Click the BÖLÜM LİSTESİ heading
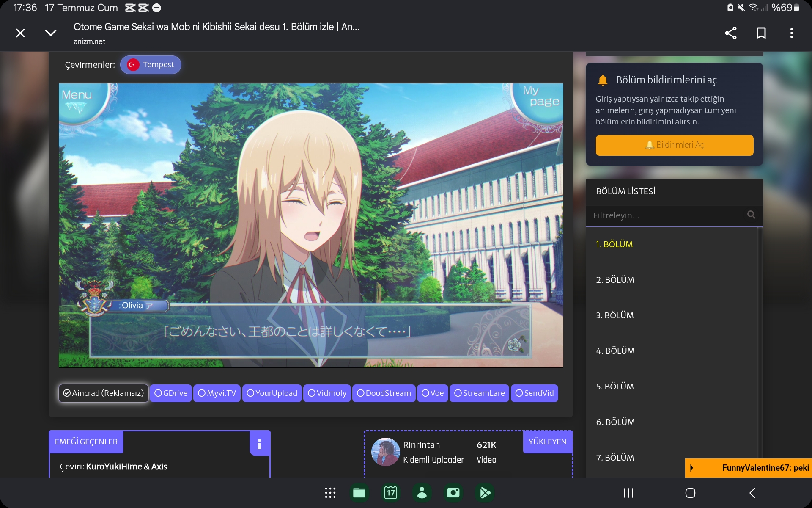The width and height of the screenshot is (812, 508). click(625, 191)
